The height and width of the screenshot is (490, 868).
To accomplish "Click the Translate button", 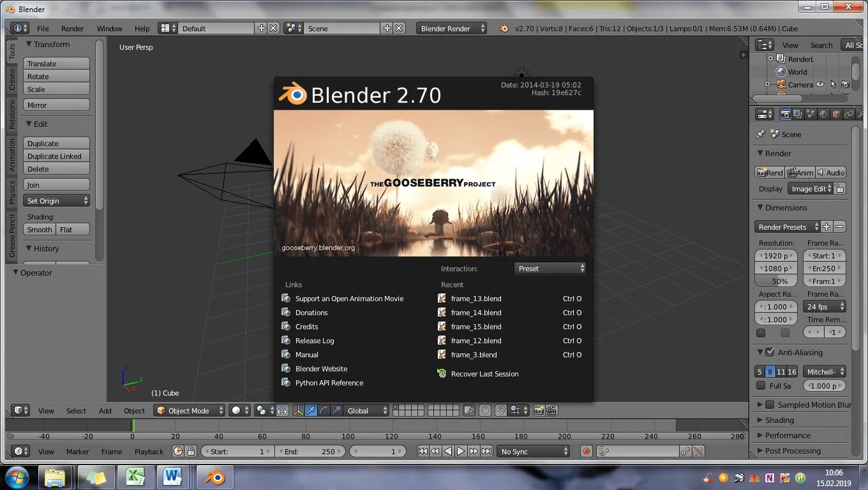I will tap(56, 64).
